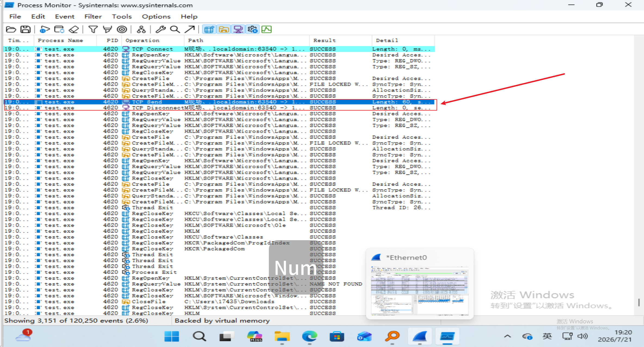Click the Detail column header
The image size is (644, 347).
403,40
